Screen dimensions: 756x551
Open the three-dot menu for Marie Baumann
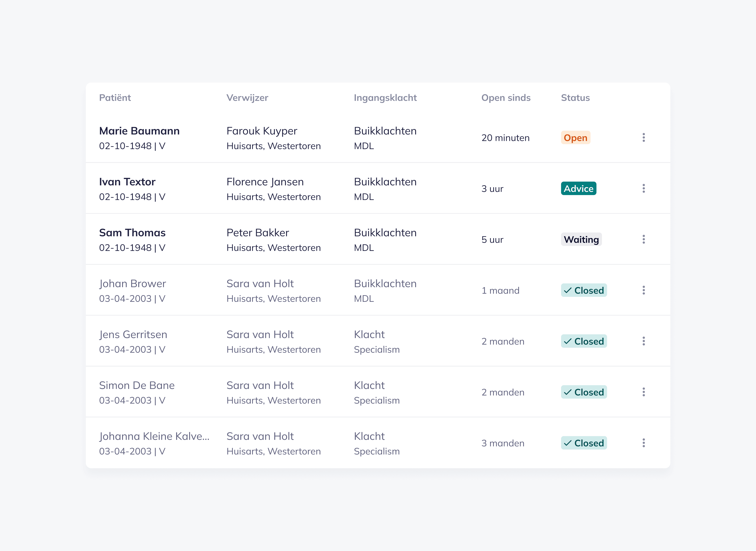pos(643,137)
